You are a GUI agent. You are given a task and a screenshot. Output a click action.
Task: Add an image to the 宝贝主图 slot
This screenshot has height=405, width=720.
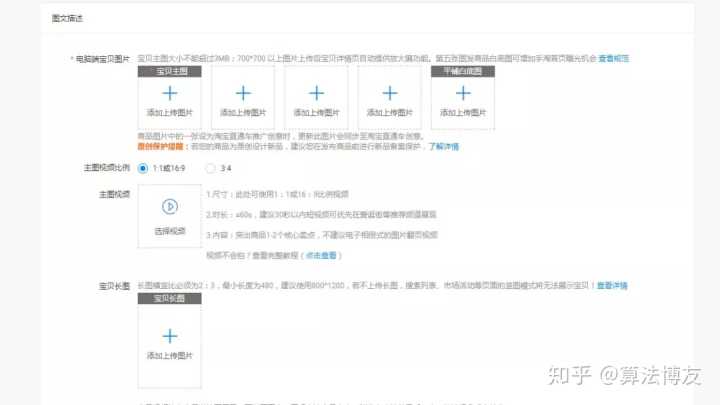tap(169, 97)
